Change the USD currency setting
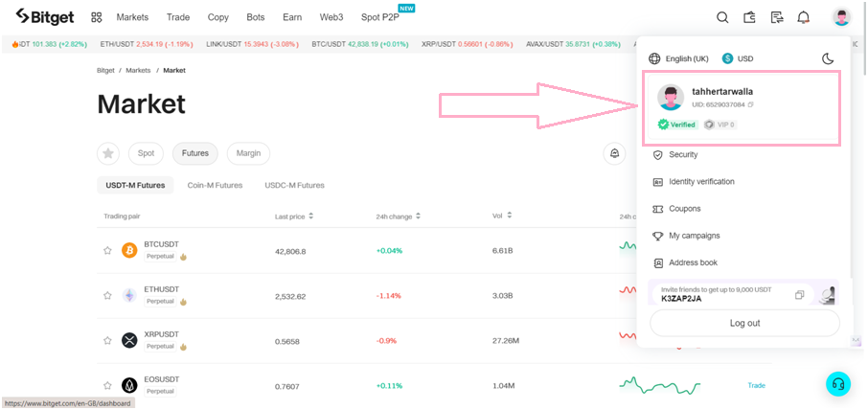 pos(738,58)
